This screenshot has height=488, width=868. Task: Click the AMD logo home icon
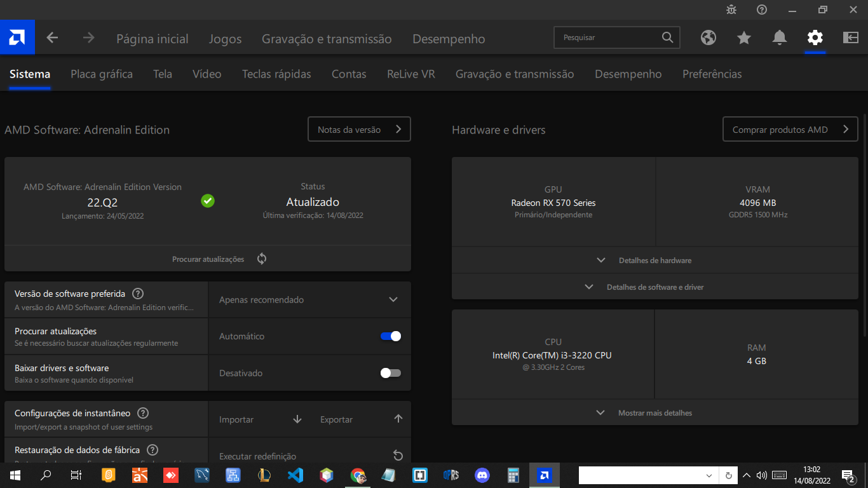point(17,37)
